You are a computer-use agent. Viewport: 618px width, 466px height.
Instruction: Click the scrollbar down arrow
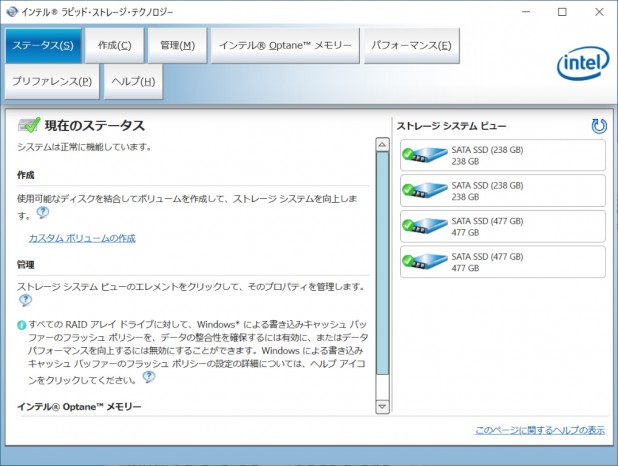point(382,406)
